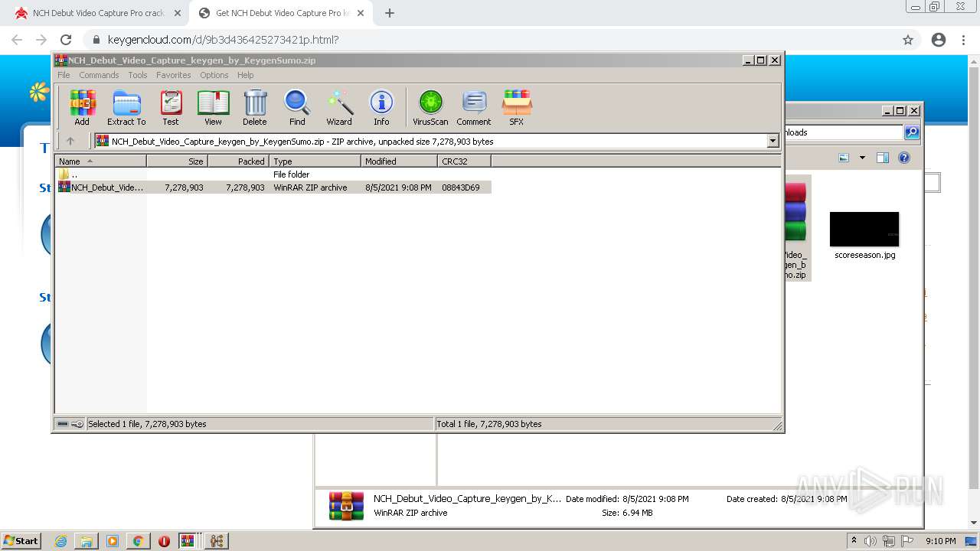Click the Delete trash icon in WinRAR

click(x=255, y=108)
